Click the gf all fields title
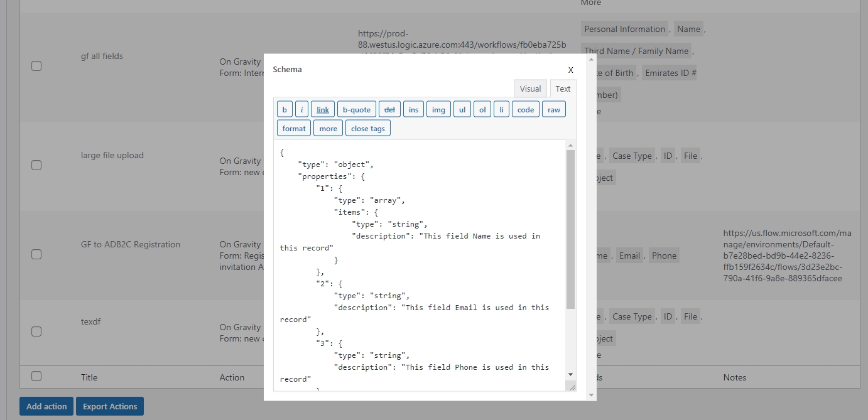 102,56
